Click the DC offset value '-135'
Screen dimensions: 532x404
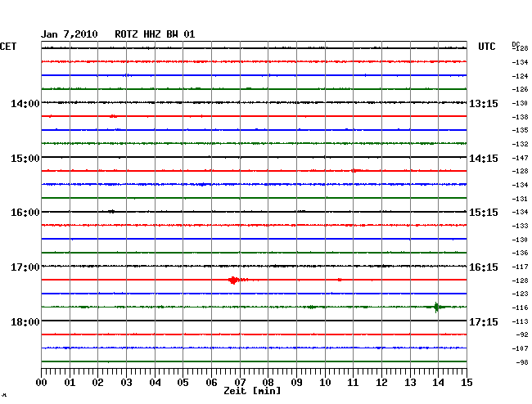tap(520, 130)
